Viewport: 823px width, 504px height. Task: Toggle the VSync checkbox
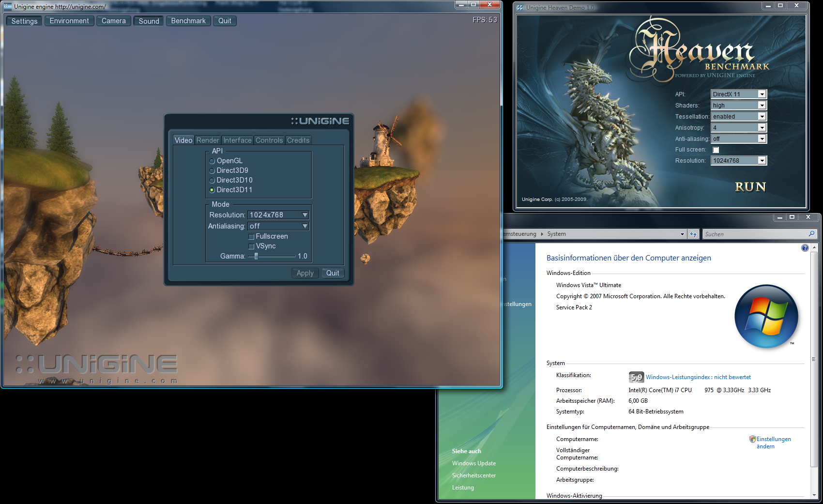pos(251,246)
